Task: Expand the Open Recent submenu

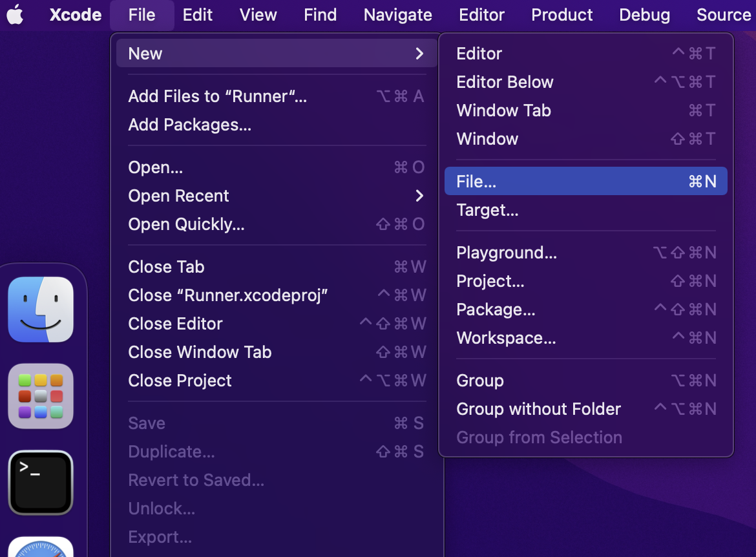Action: click(277, 196)
